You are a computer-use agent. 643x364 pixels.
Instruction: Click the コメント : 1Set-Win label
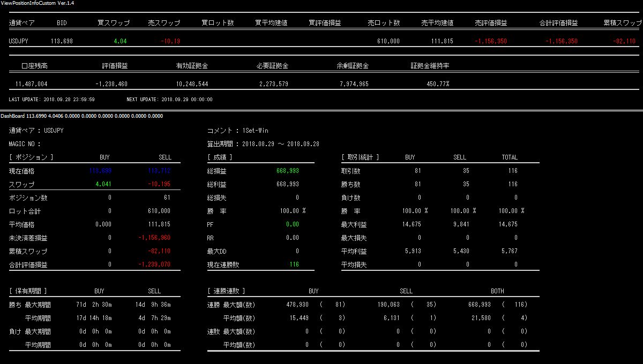(237, 131)
